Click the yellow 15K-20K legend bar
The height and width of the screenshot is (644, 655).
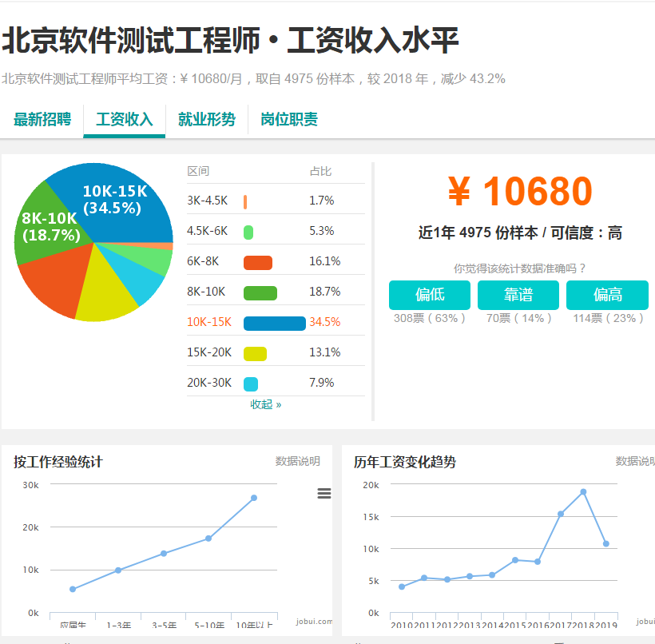(256, 352)
